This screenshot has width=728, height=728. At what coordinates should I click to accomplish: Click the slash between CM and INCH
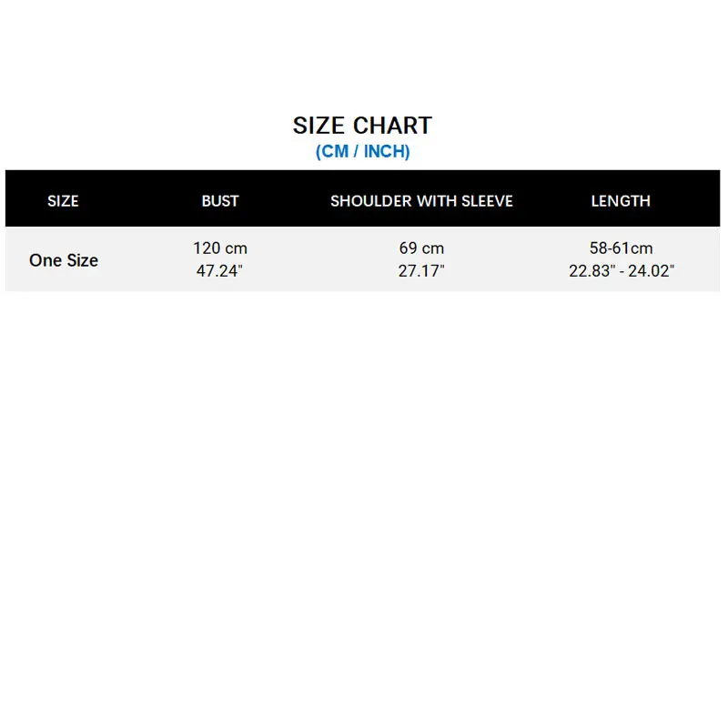point(355,152)
